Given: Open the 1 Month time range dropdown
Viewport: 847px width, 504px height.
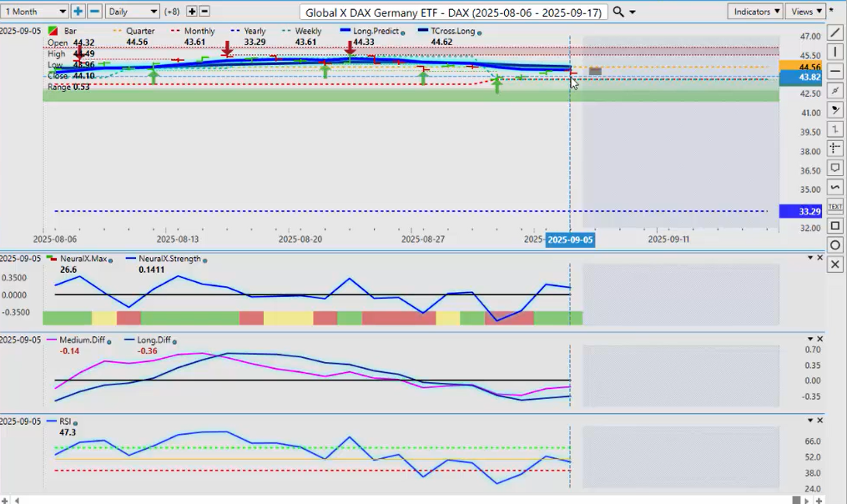Looking at the screenshot, I should pyautogui.click(x=36, y=12).
